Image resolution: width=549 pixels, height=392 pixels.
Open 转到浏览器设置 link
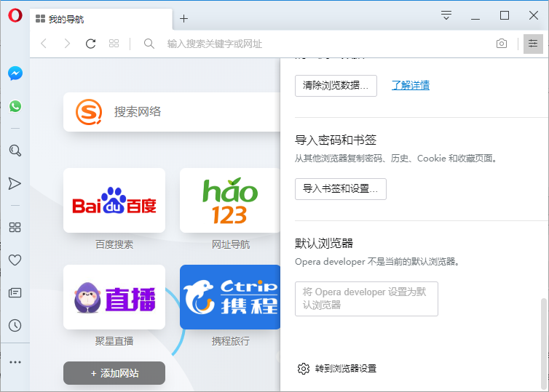tap(346, 369)
